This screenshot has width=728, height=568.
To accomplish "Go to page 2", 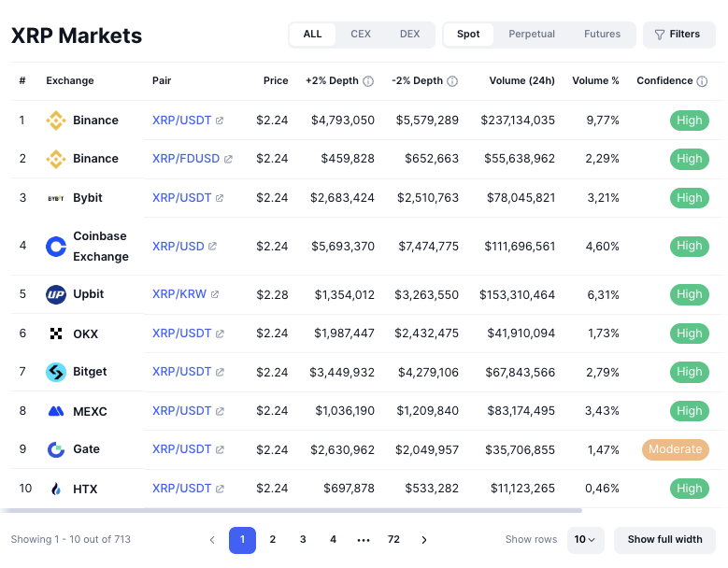I will pyautogui.click(x=273, y=540).
